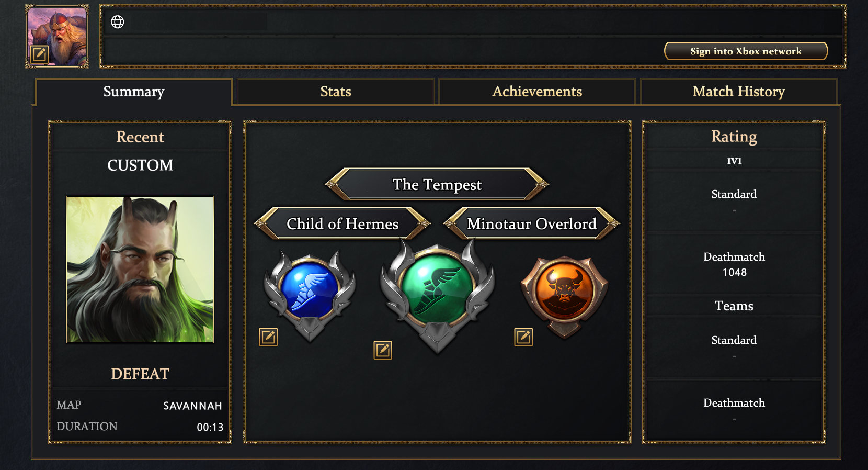Edit the orange minotaur badge
Image resolution: width=868 pixels, height=470 pixels.
click(523, 337)
